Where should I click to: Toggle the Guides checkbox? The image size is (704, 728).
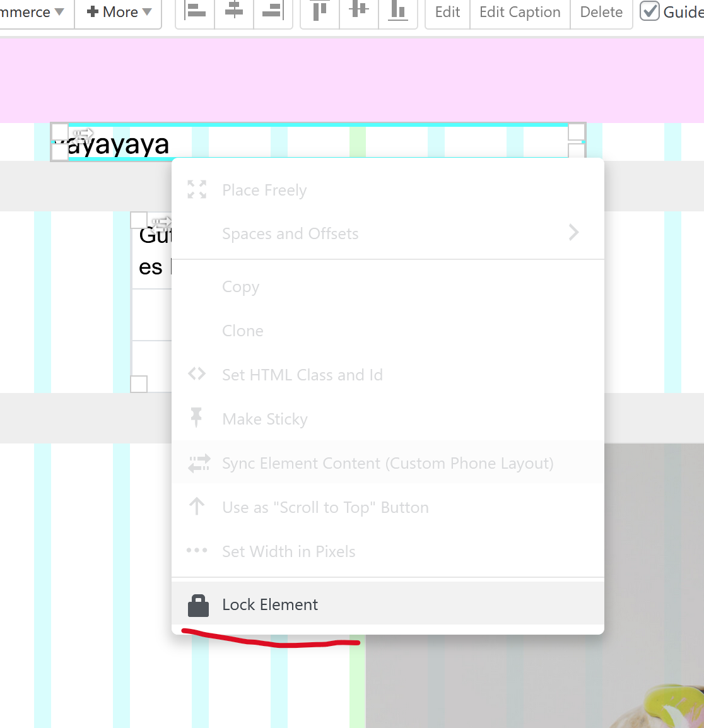pos(650,11)
